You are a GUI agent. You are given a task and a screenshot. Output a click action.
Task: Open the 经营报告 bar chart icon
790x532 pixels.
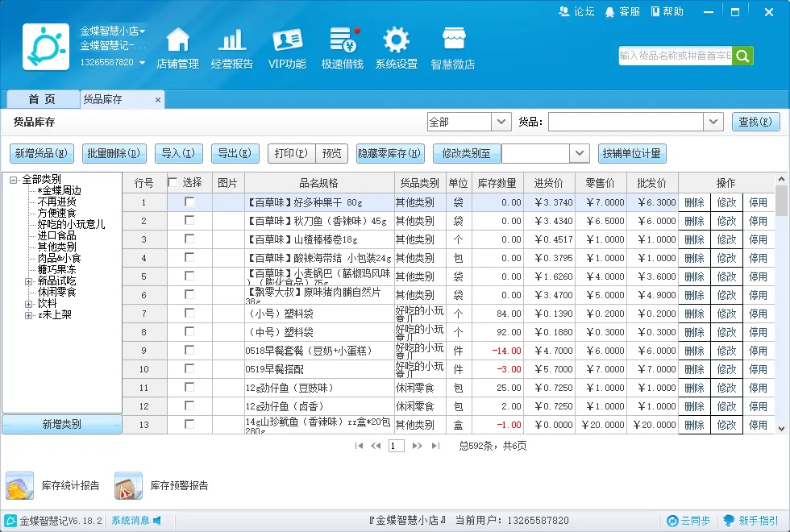click(232, 39)
